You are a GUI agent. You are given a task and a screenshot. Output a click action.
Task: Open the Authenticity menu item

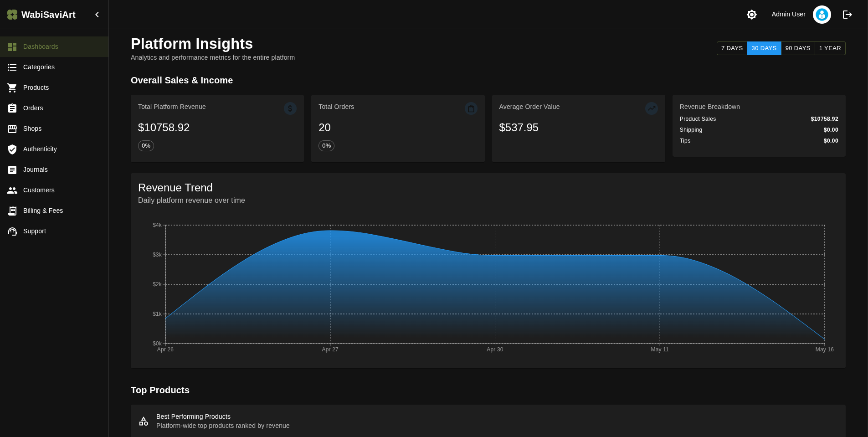pyautogui.click(x=54, y=149)
